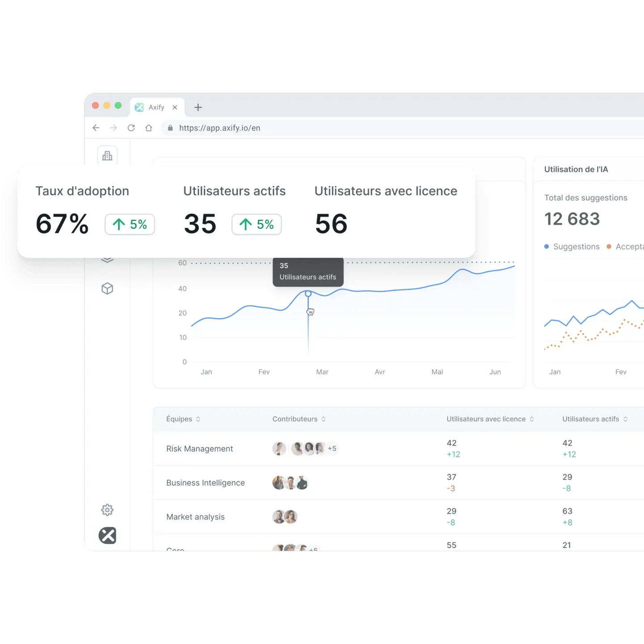Click the browser forward arrow
Image resolution: width=644 pixels, height=644 pixels.
114,128
